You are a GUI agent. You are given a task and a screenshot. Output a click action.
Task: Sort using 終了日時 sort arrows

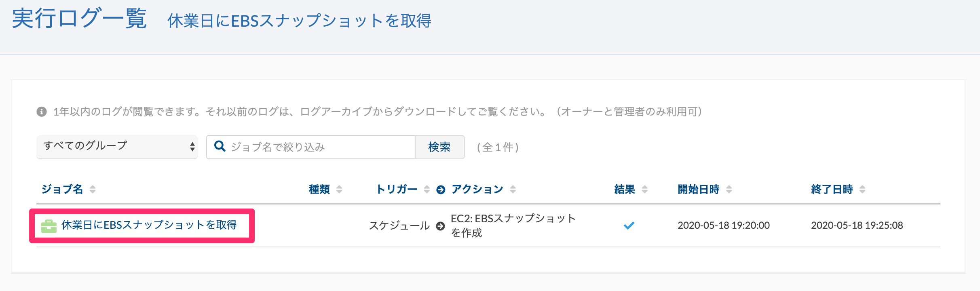(x=862, y=189)
